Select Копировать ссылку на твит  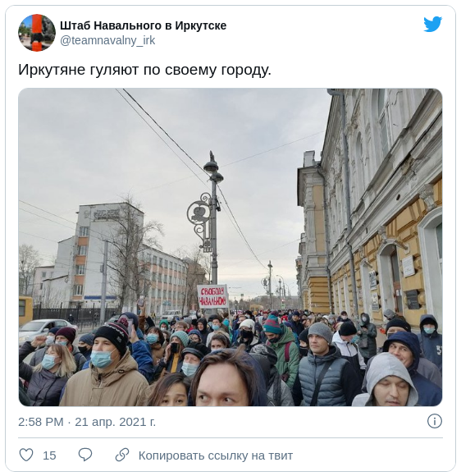tap(216, 455)
